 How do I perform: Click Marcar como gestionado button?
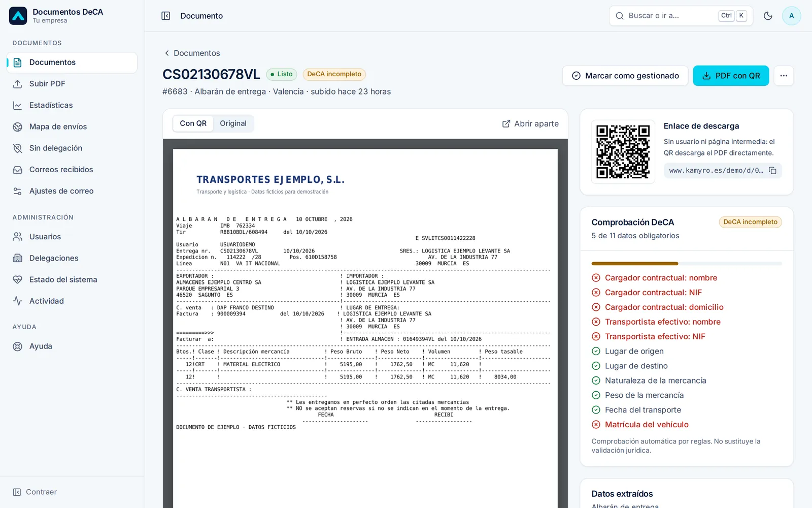coord(625,76)
